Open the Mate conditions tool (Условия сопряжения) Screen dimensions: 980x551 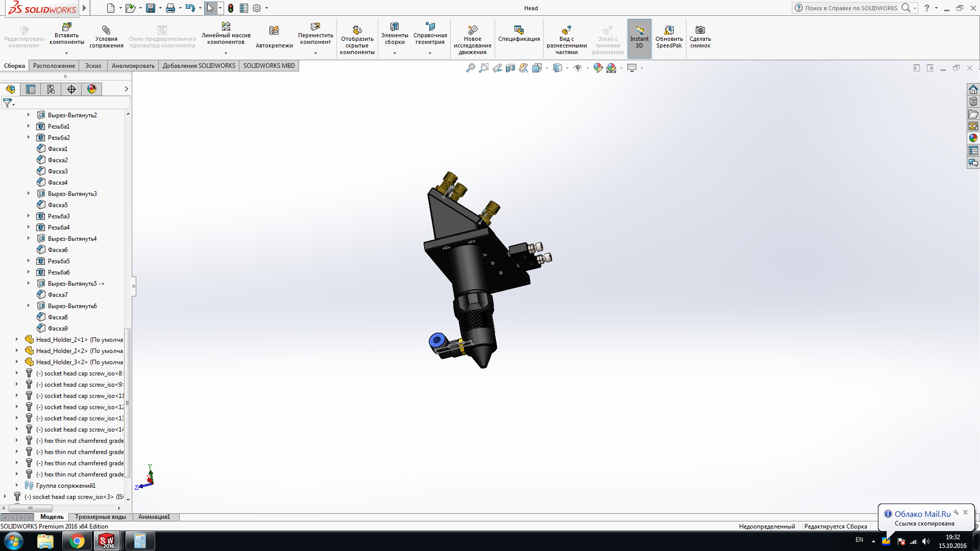[x=106, y=31]
